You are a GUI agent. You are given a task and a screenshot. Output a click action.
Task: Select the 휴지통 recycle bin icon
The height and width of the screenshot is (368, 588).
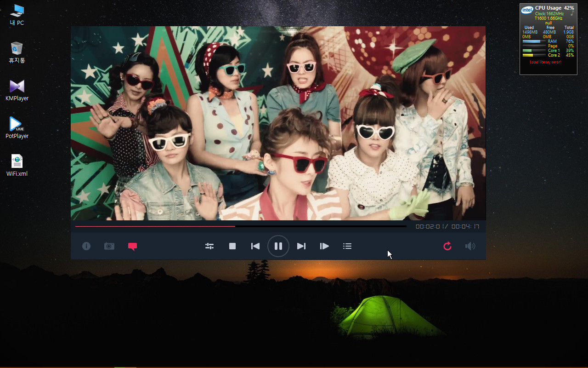17,52
